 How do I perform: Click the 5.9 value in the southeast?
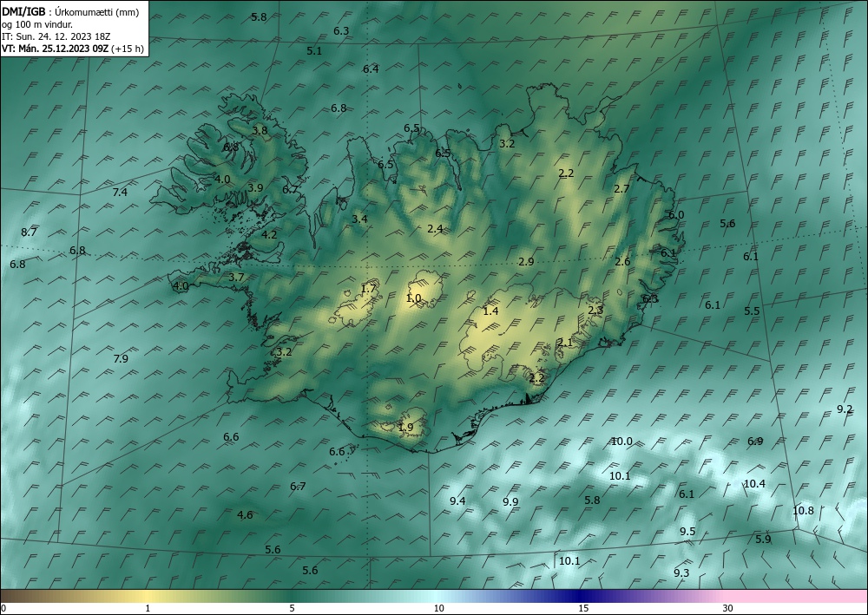pyautogui.click(x=763, y=540)
